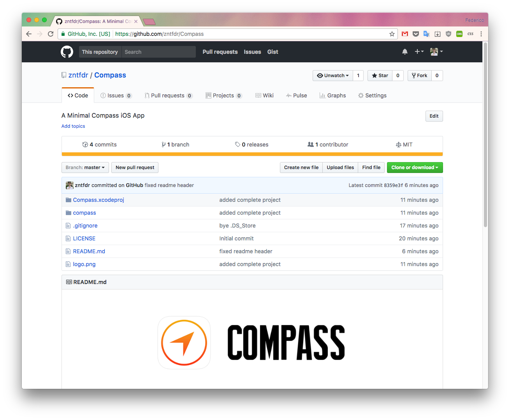Click the stargazers count 0
This screenshot has width=510, height=420.
[x=398, y=76]
